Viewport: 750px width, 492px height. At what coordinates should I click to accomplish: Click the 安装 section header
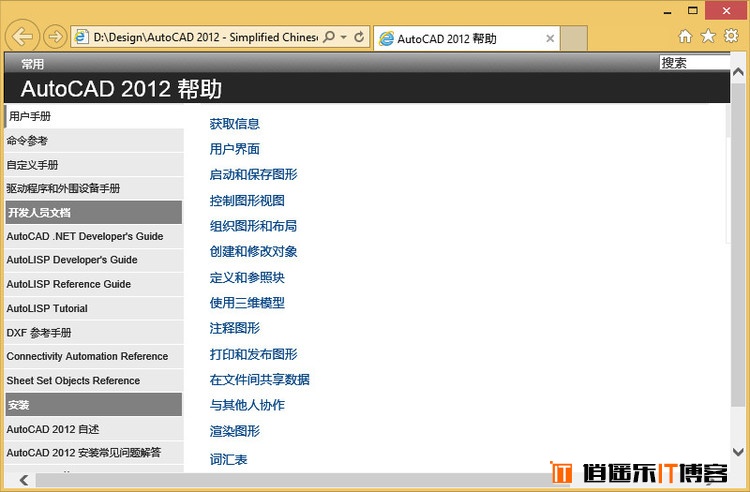(x=94, y=405)
